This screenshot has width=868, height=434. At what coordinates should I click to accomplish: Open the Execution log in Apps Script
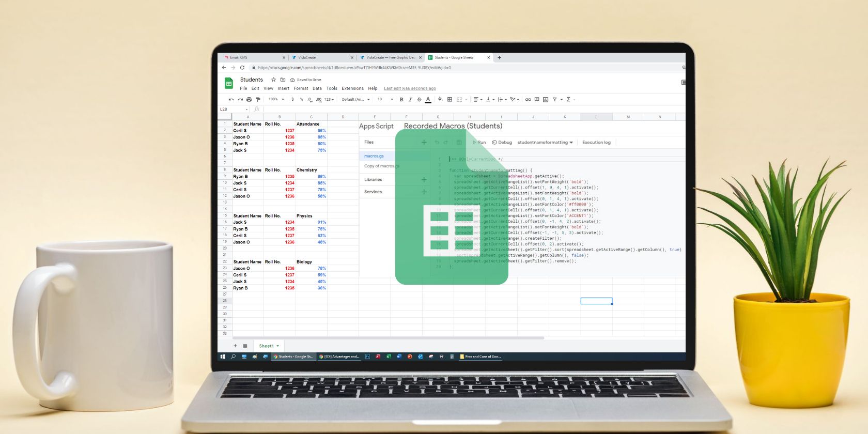(596, 143)
